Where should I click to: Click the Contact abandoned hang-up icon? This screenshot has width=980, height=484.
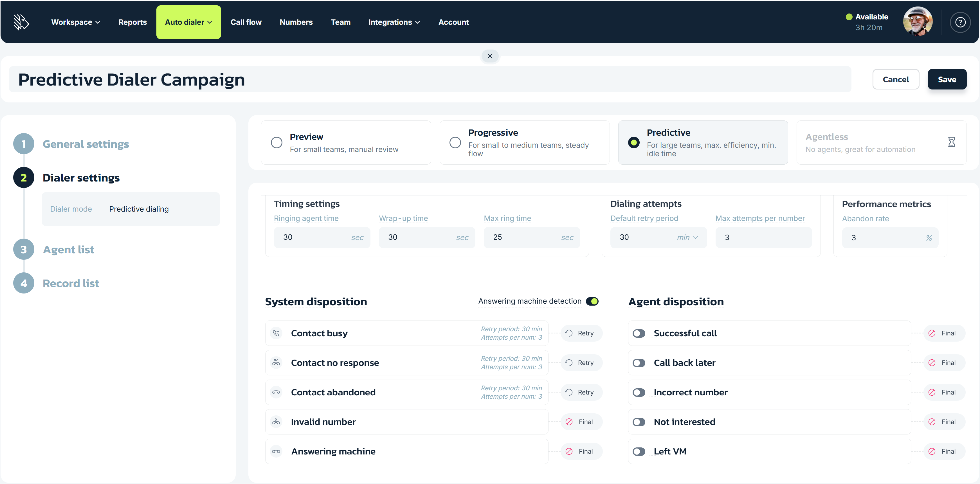pyautogui.click(x=276, y=392)
